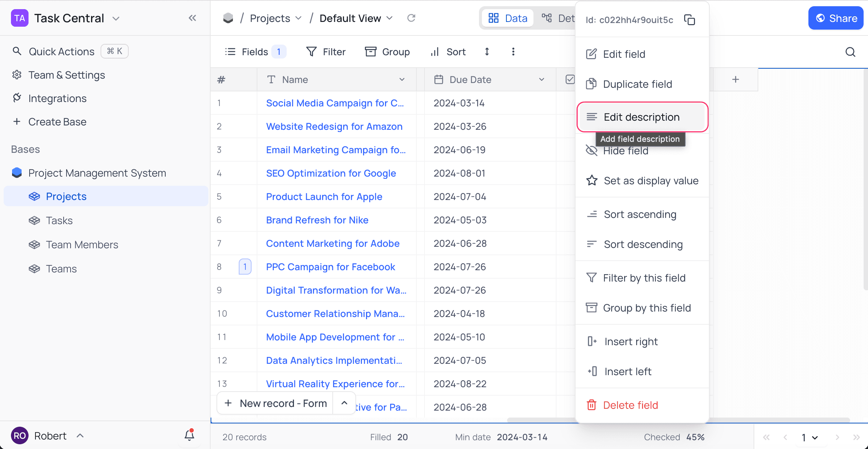This screenshot has height=449, width=868.
Task: Expand the New record options chevron
Action: point(344,403)
